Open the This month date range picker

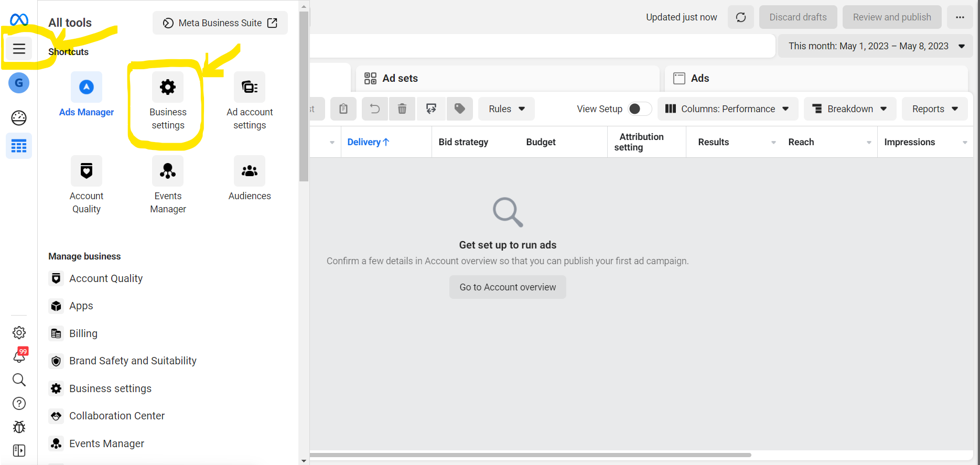876,46
